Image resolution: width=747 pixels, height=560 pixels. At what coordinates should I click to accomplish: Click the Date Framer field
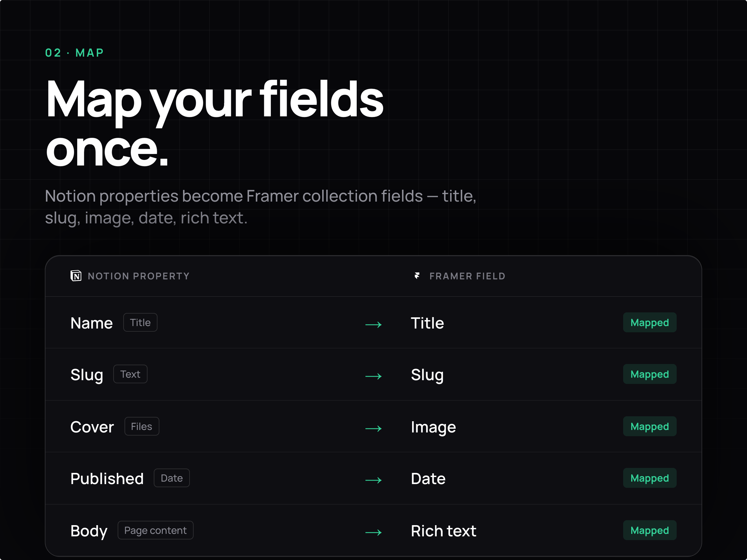(x=428, y=479)
